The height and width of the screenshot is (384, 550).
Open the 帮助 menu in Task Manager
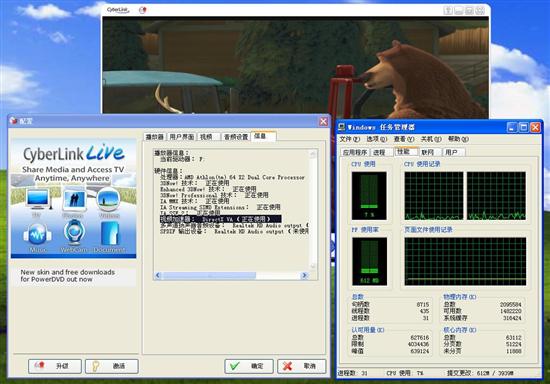click(458, 139)
